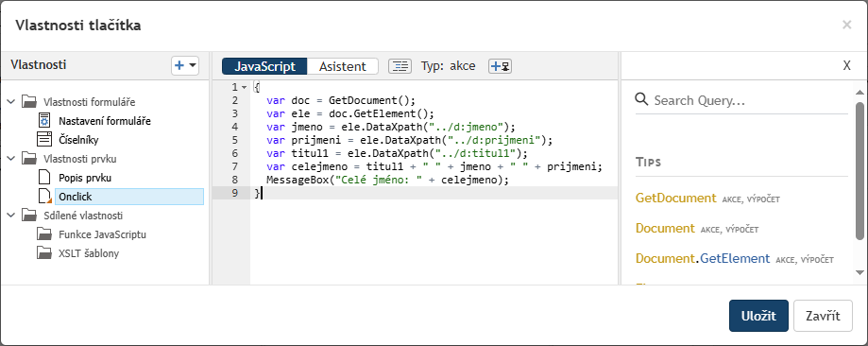Image resolution: width=868 pixels, height=346 pixels.
Task: Click the Zavřít button
Action: click(x=824, y=316)
